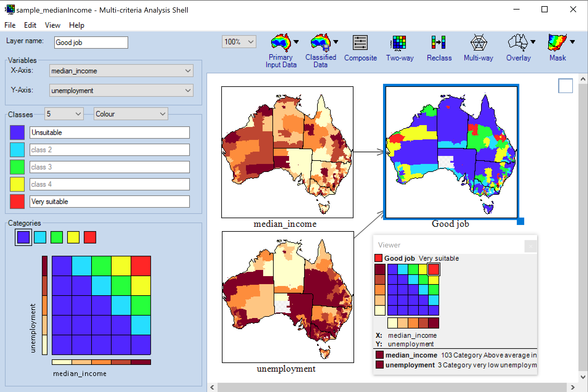Click the red highlighted cell in Viewer matrix
The image size is (588, 392).
tap(434, 269)
